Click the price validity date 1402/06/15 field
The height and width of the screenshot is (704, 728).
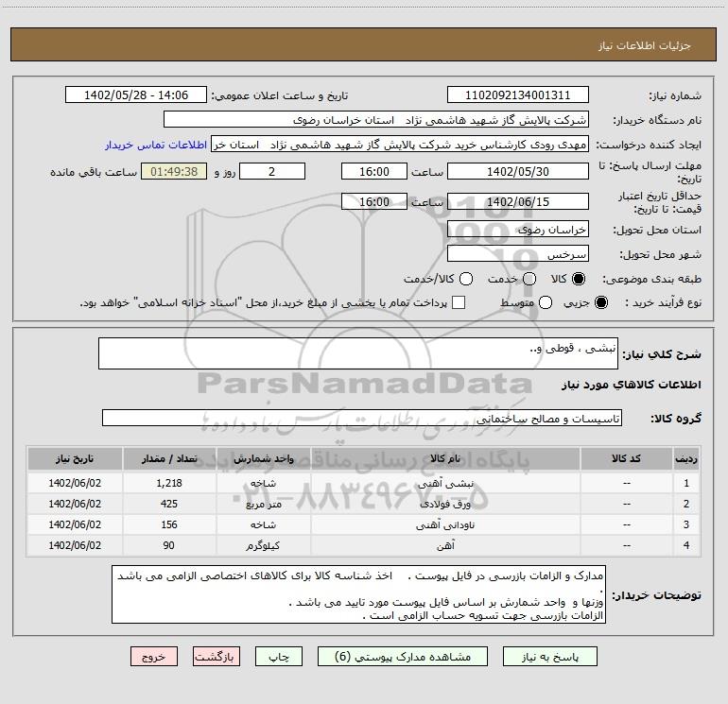click(518, 201)
